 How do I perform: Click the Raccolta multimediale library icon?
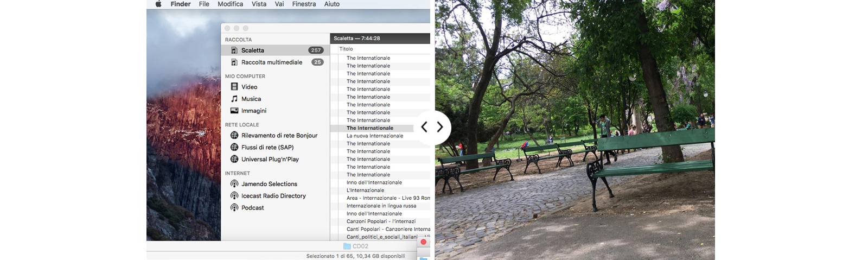click(234, 62)
